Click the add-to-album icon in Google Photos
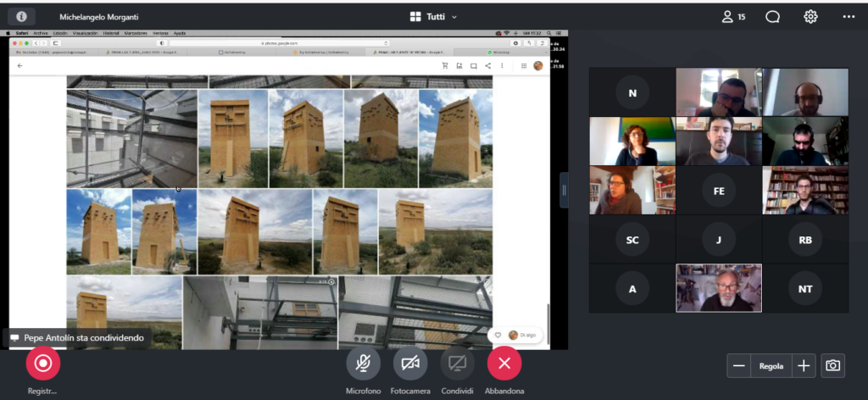This screenshot has height=400, width=868. pyautogui.click(x=459, y=66)
